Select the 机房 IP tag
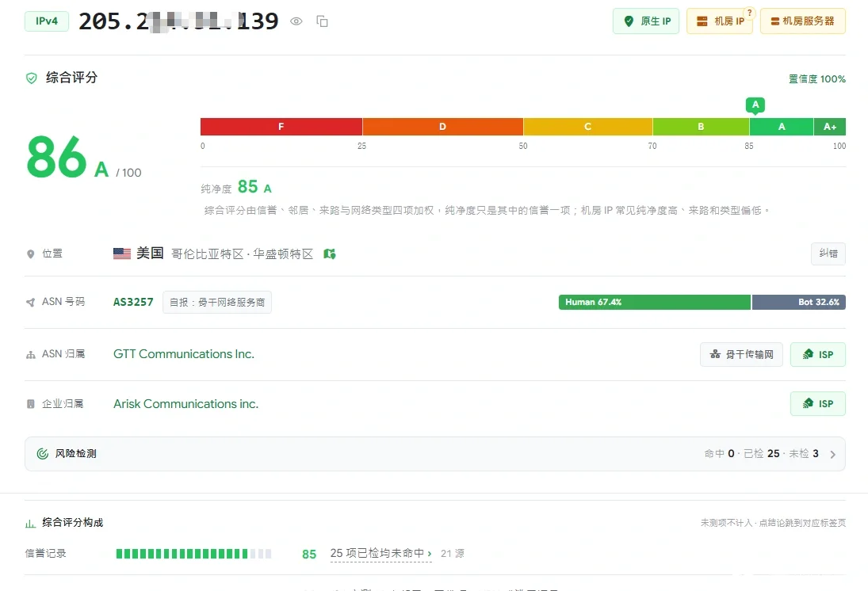Screen dimensions: 868x591 pyautogui.click(x=720, y=21)
